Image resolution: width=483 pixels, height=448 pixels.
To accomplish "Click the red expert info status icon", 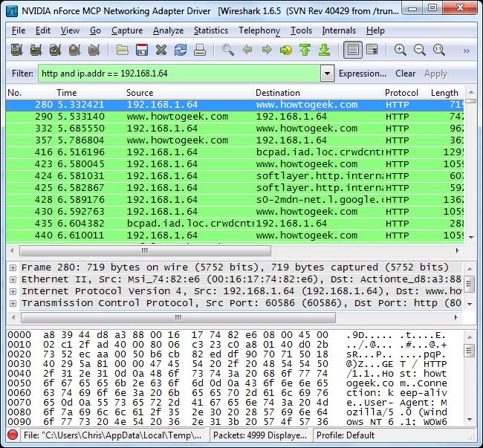I will pyautogui.click(x=13, y=435).
